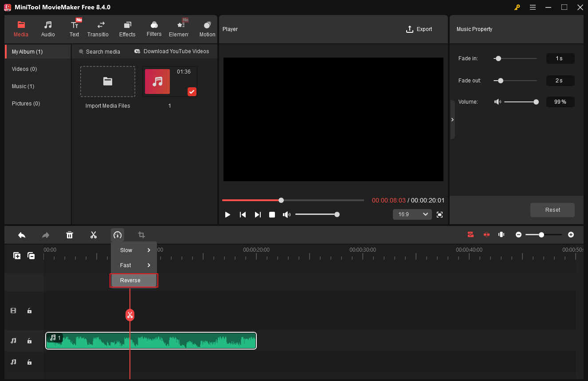Viewport: 588px width, 381px height.
Task: Lock the first audio track
Action: point(29,341)
